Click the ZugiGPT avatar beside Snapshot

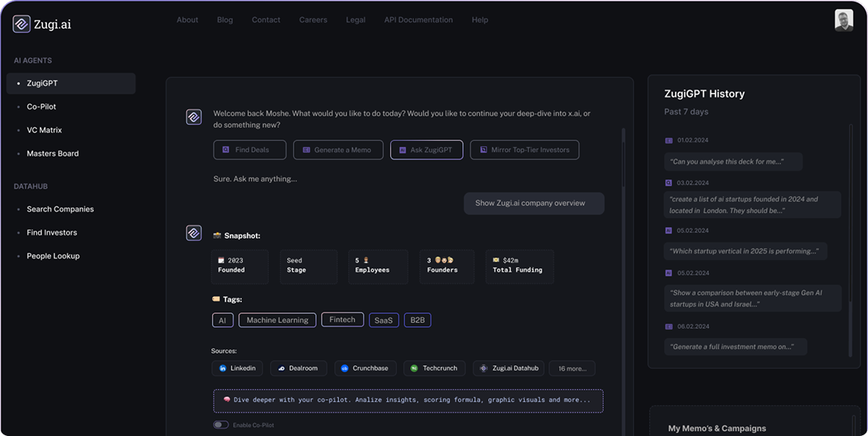(x=194, y=233)
